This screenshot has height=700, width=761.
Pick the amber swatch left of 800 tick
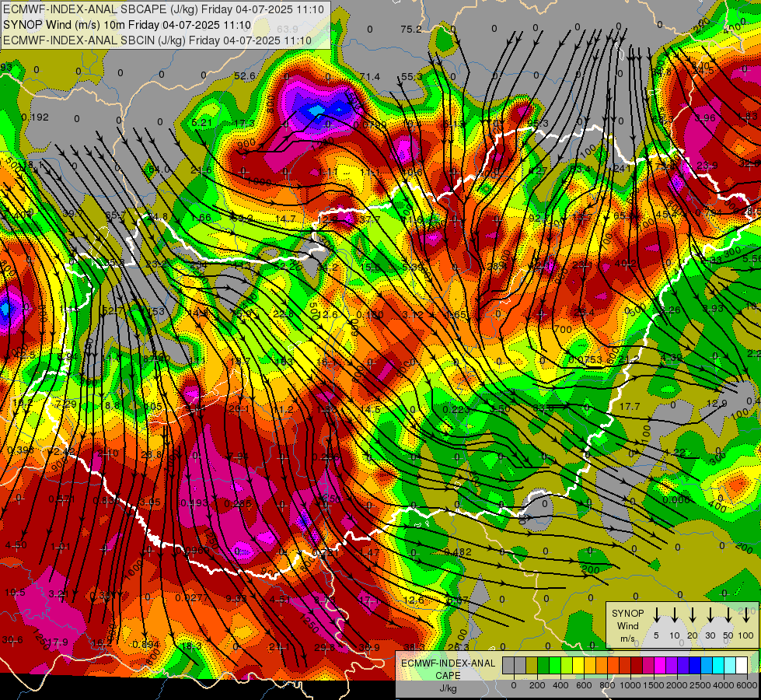click(602, 666)
